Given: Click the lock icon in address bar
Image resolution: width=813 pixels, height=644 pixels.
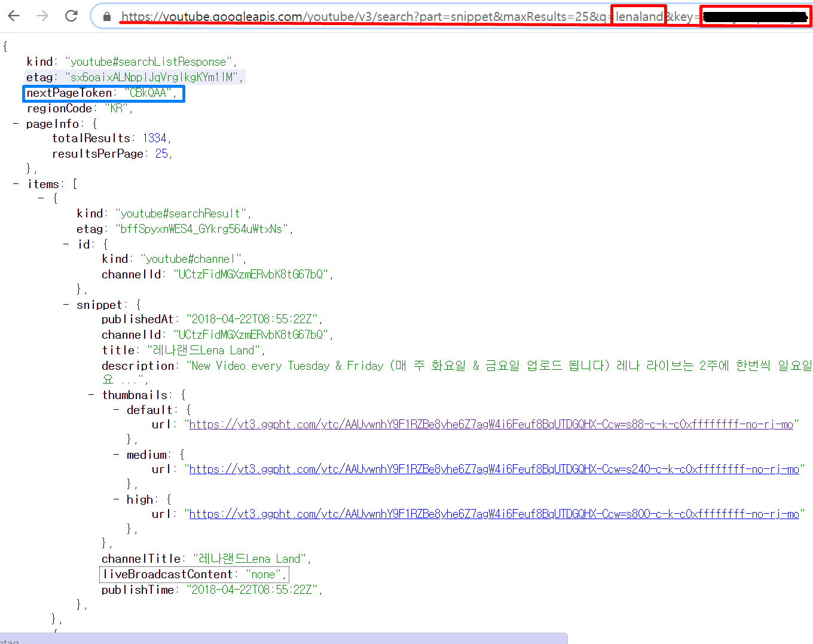Looking at the screenshot, I should pos(107,17).
